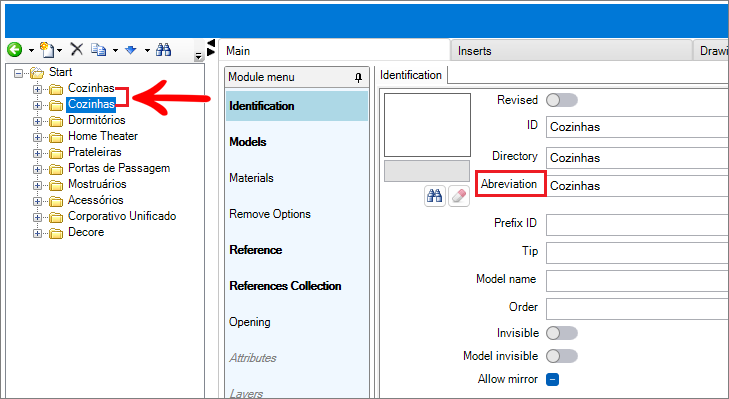Click the empty image preview box

(x=427, y=125)
